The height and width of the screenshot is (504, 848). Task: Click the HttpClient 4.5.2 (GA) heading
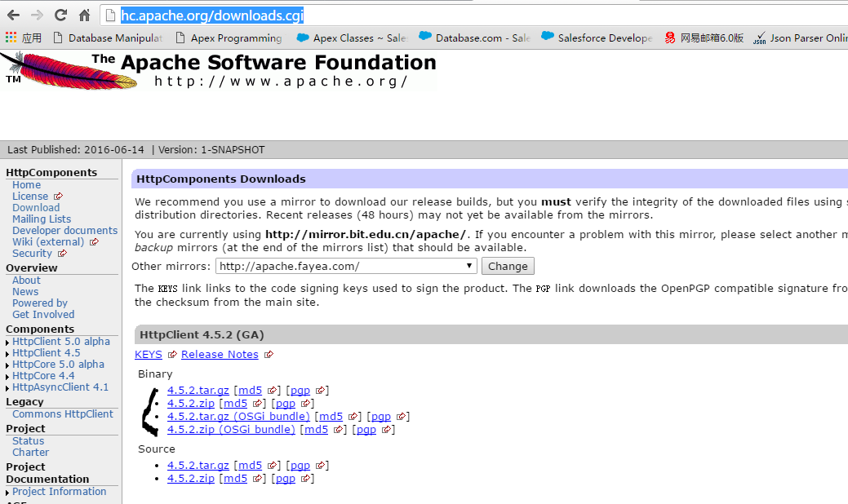click(x=202, y=334)
